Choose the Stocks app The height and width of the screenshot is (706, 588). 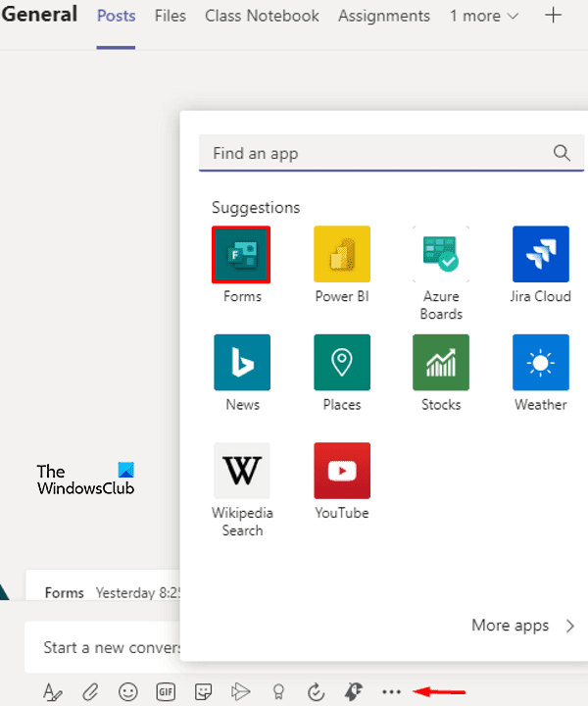point(441,363)
